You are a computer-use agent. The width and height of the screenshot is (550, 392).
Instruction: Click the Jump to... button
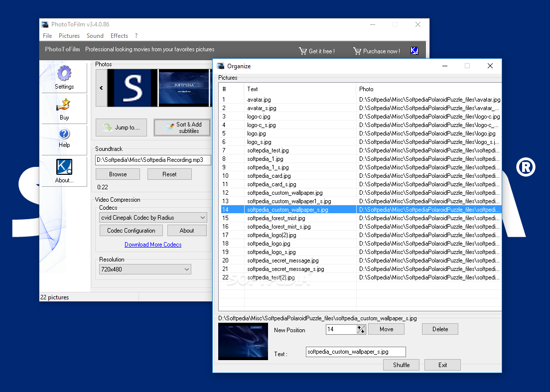[x=122, y=128]
